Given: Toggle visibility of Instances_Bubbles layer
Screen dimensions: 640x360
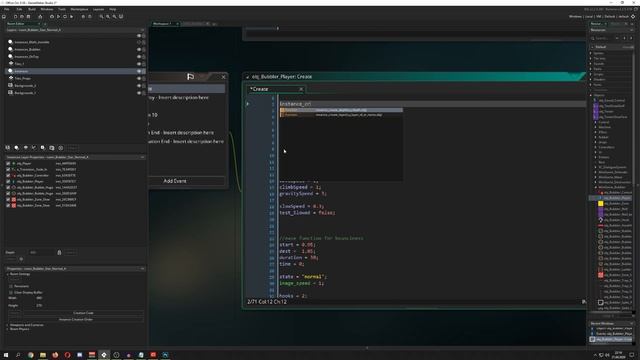Looking at the screenshot, I should pos(139,49).
